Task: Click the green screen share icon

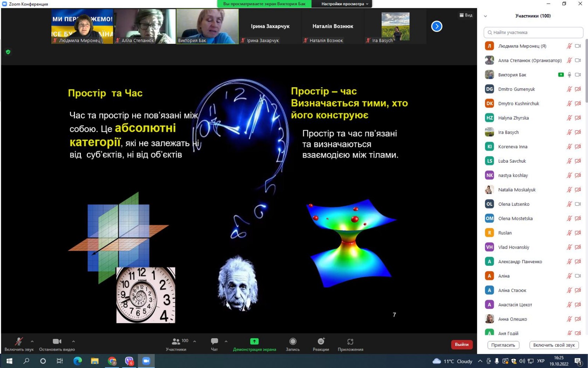Action: click(254, 342)
